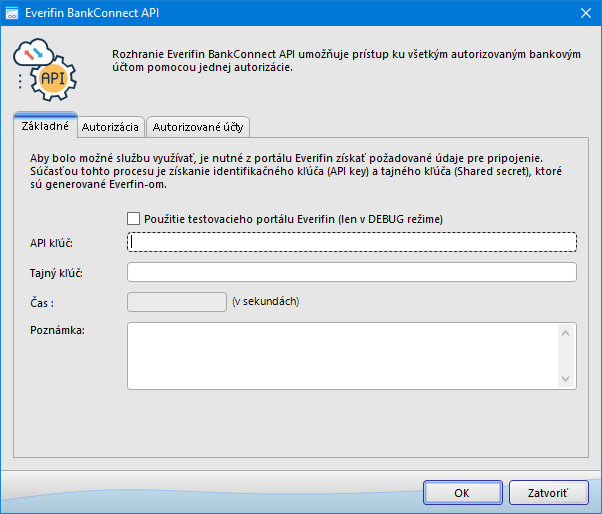Image resolution: width=602 pixels, height=514 pixels.
Task: Enable the Everifin test portal checkbox
Action: point(133,219)
